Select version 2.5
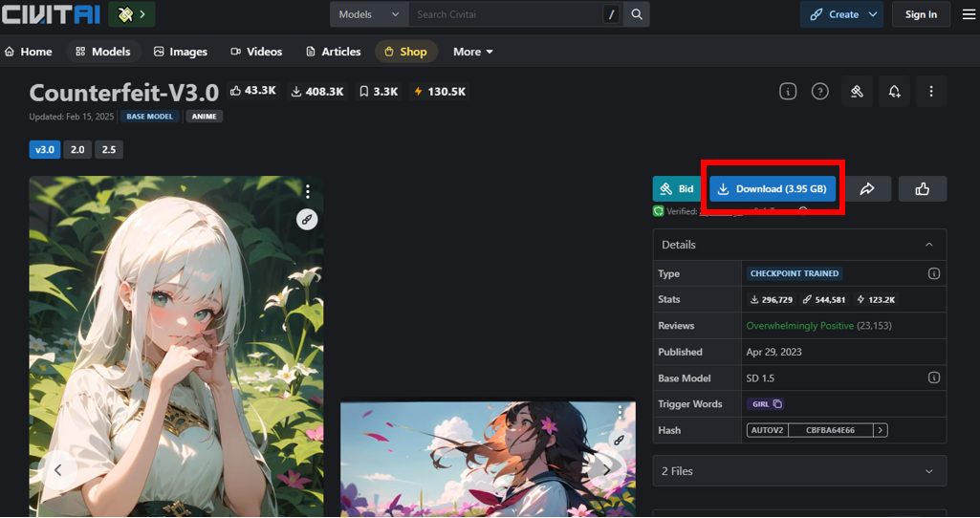 (x=109, y=150)
